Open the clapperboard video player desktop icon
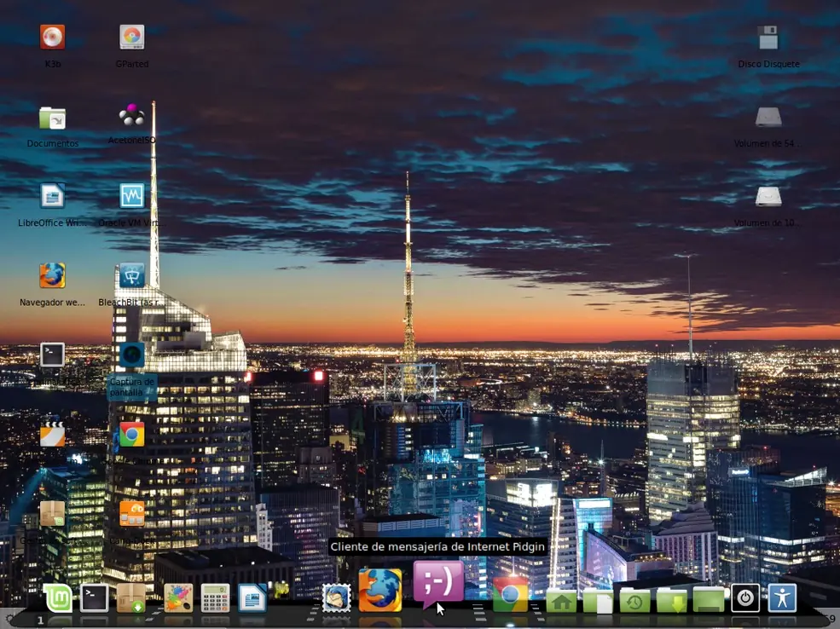Image resolution: width=840 pixels, height=629 pixels. pyautogui.click(x=53, y=434)
